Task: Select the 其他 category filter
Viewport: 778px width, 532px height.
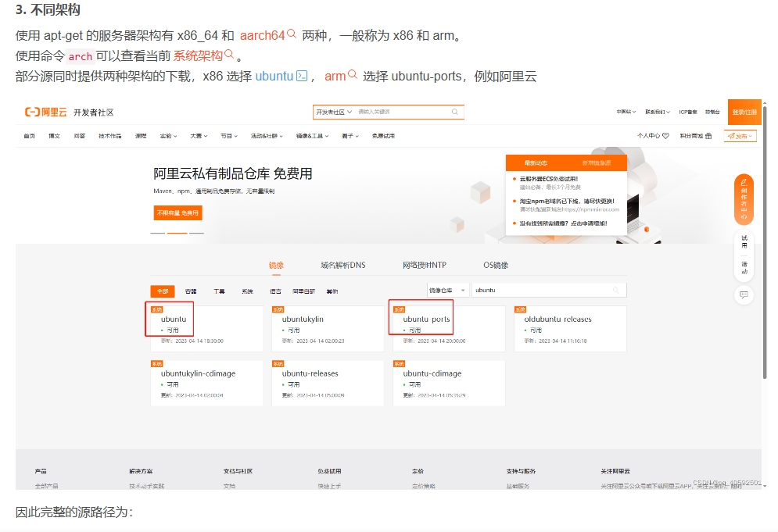Action: (332, 291)
